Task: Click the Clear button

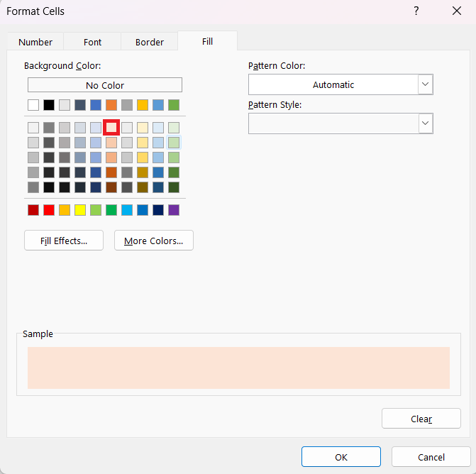Action: [x=421, y=419]
